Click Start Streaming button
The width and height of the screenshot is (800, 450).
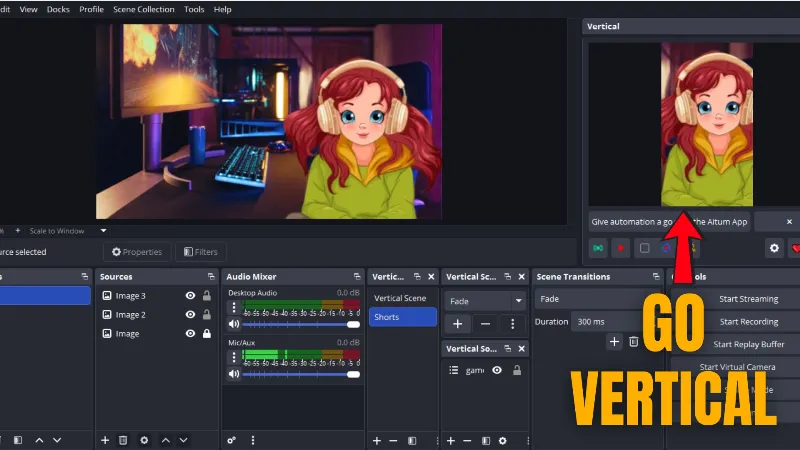click(748, 298)
